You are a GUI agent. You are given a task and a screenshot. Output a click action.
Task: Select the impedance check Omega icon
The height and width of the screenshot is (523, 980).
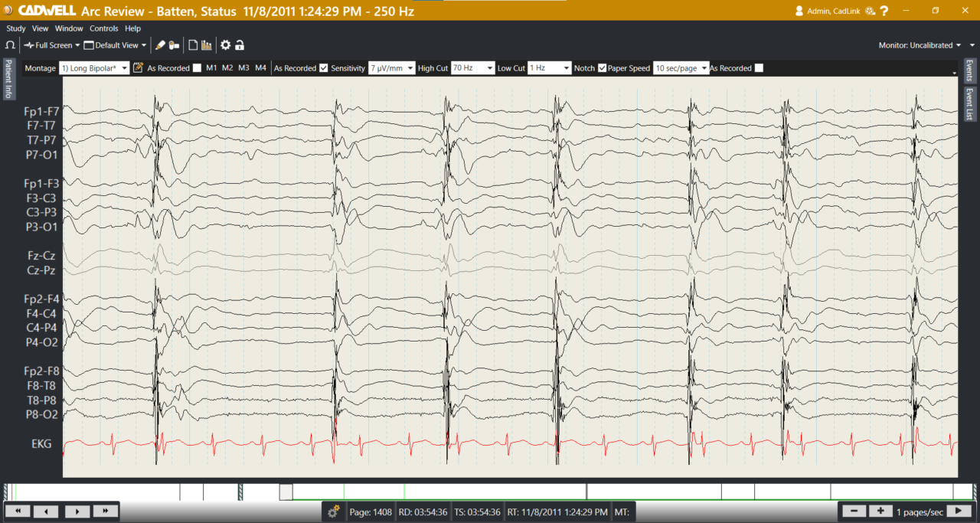click(10, 44)
